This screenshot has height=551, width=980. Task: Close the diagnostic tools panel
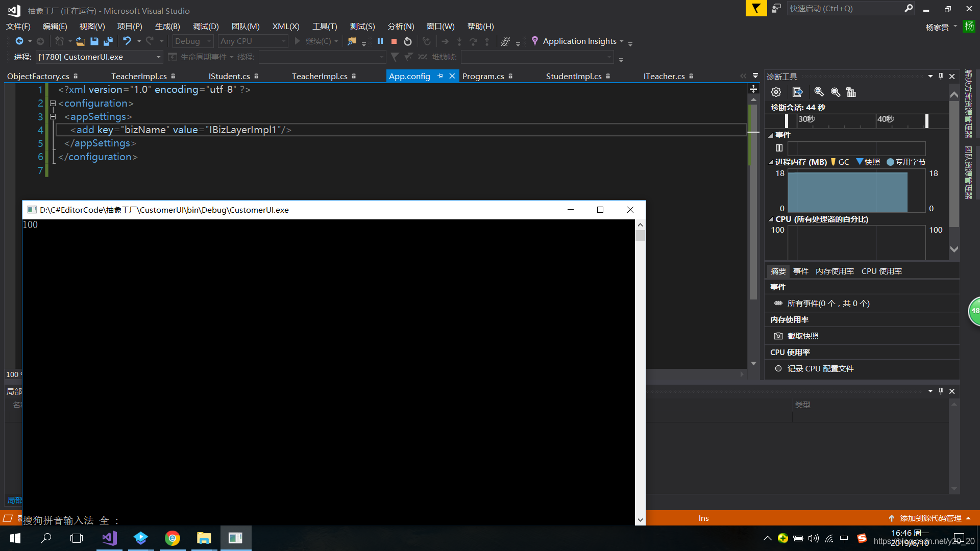(x=952, y=76)
